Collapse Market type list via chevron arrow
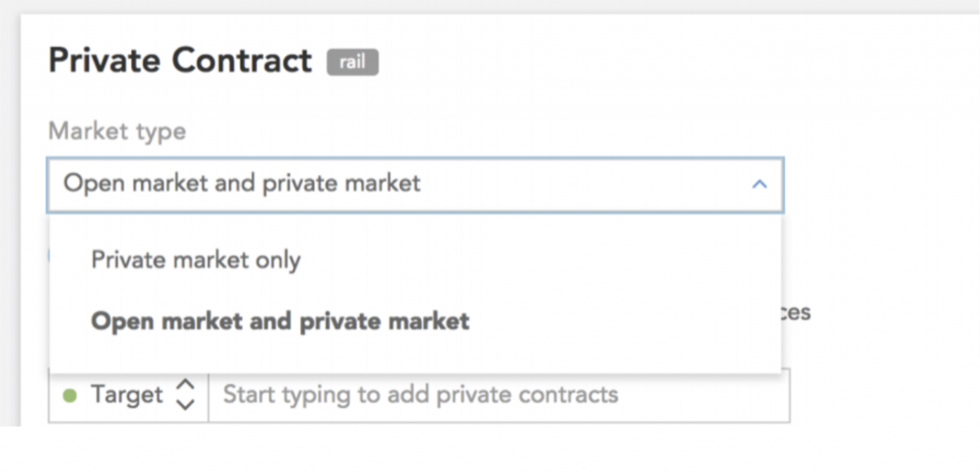The width and height of the screenshot is (980, 475). tap(759, 185)
